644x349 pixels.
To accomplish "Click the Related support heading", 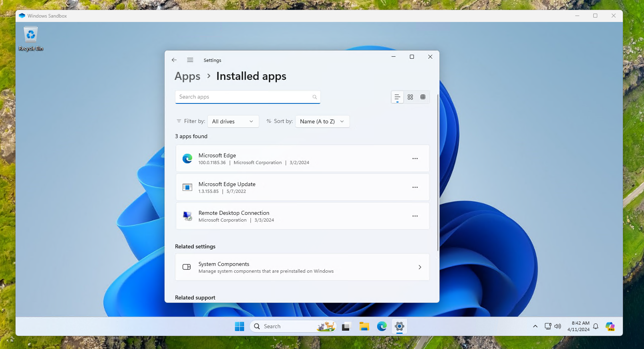I will point(195,297).
